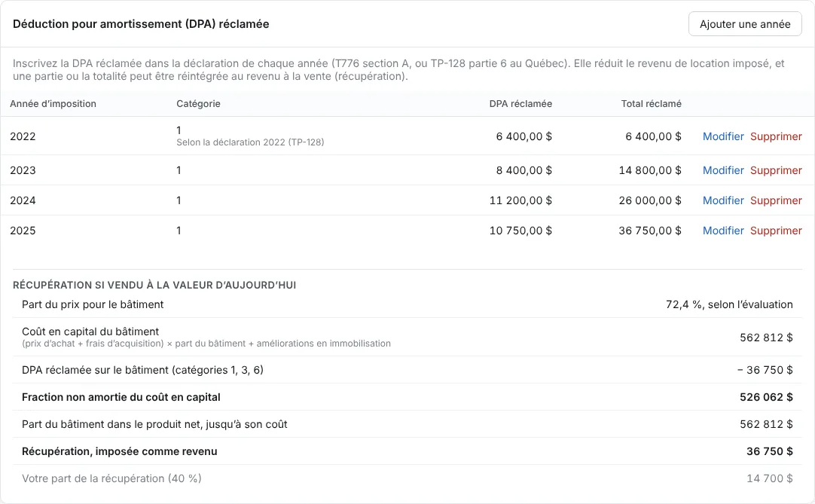Click the Catégorie column header

click(x=198, y=103)
